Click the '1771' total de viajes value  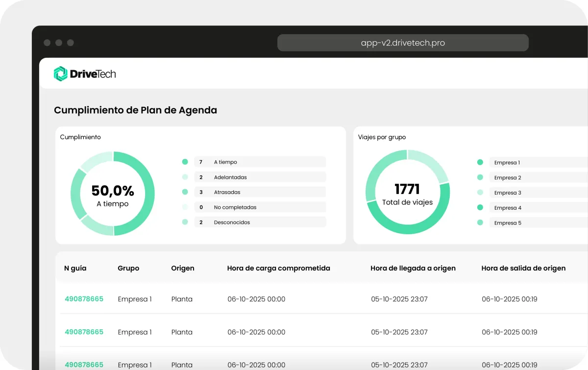[407, 189]
